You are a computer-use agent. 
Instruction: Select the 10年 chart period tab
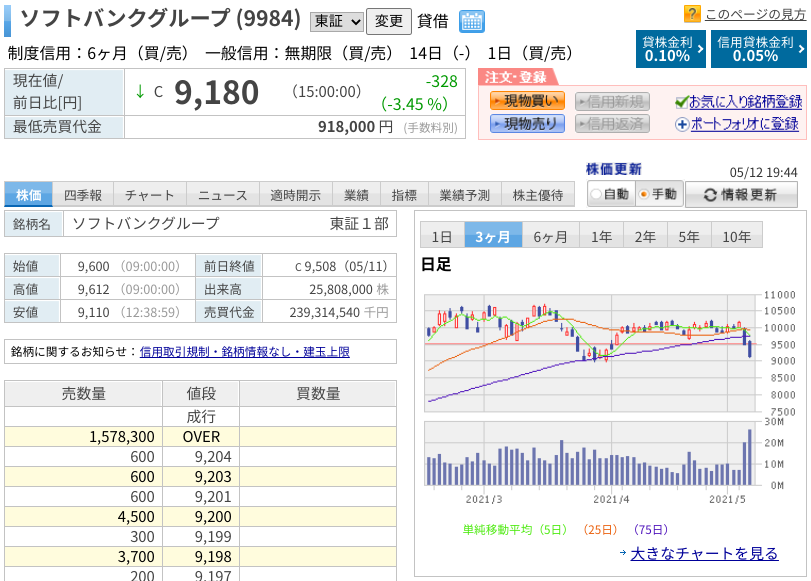pyautogui.click(x=737, y=235)
